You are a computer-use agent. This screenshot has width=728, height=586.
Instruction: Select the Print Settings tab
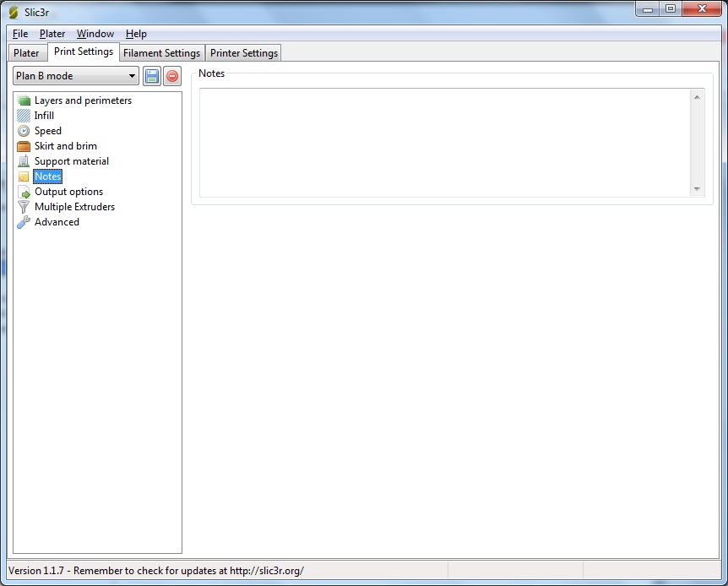[84, 52]
